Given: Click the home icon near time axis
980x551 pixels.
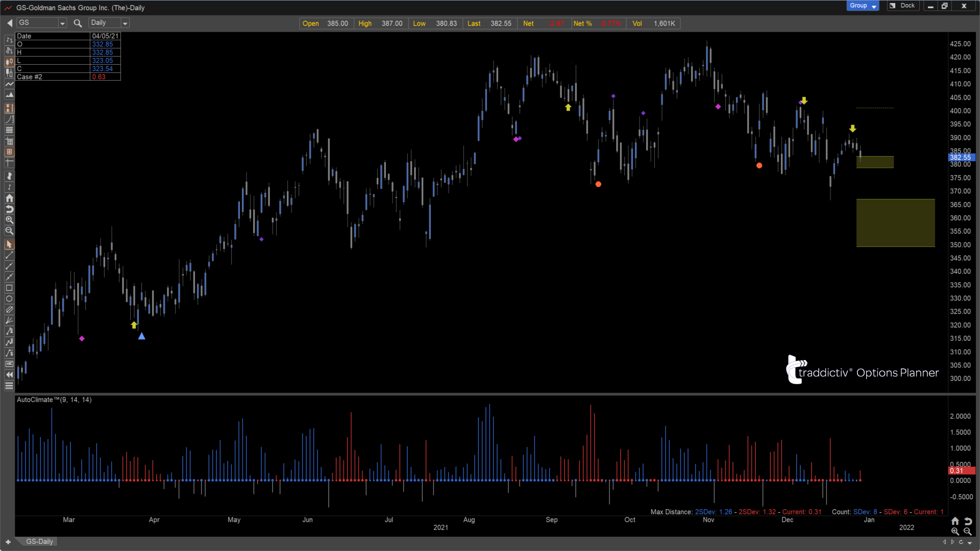Looking at the screenshot, I should pos(955,521).
